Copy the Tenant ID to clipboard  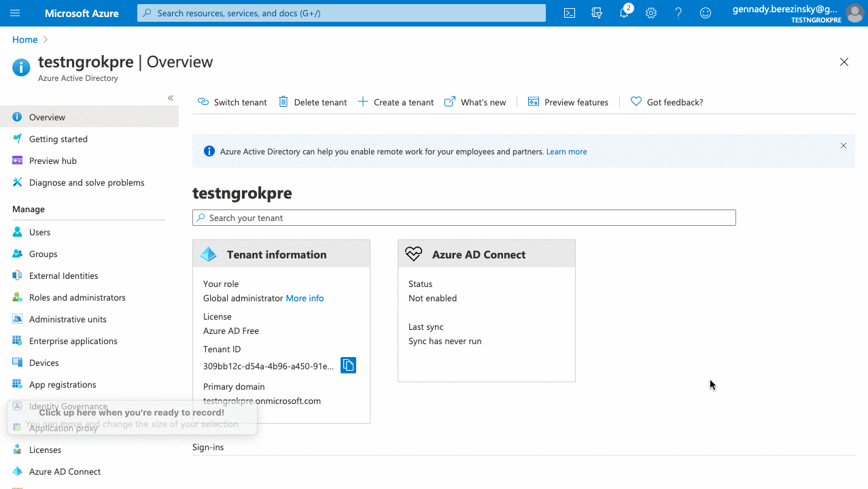pos(348,365)
